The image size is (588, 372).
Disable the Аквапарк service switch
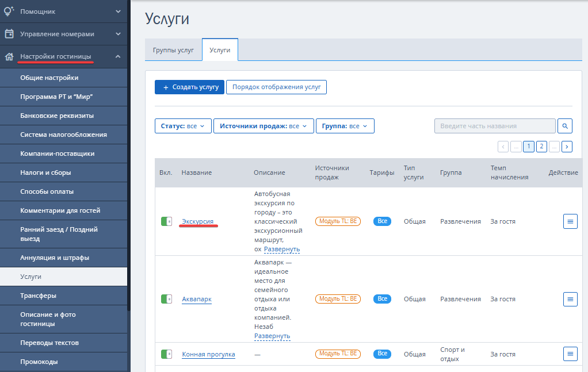[x=166, y=299]
